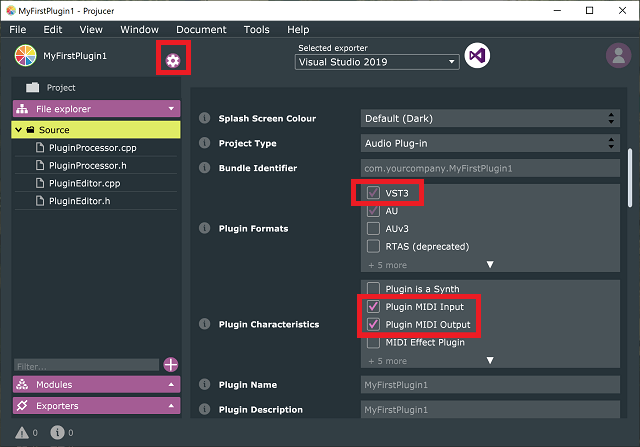Open the Tools menu

click(x=256, y=29)
